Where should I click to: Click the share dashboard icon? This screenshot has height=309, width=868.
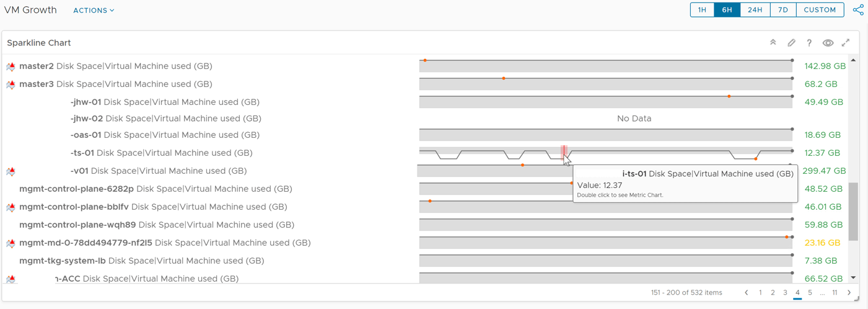tap(858, 10)
